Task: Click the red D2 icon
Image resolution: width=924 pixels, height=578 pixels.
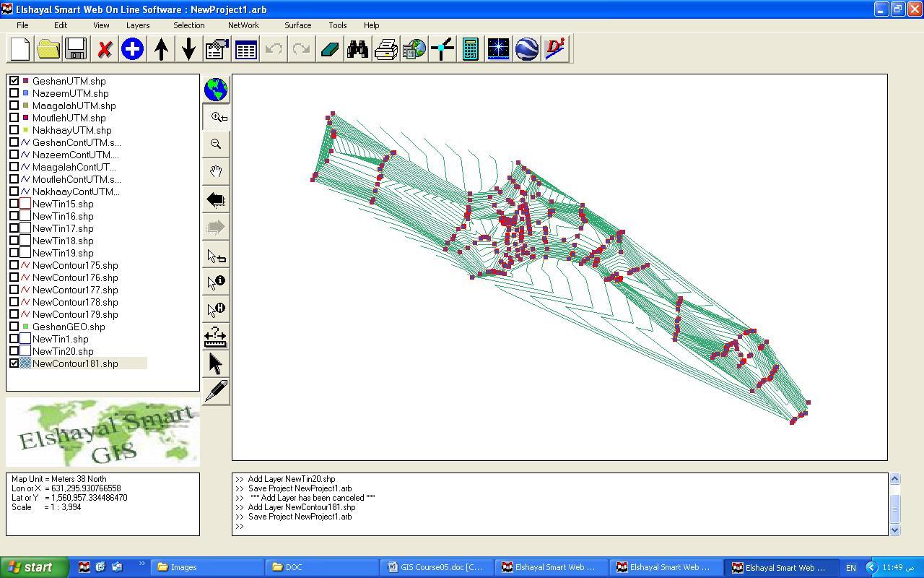Action: (555, 49)
